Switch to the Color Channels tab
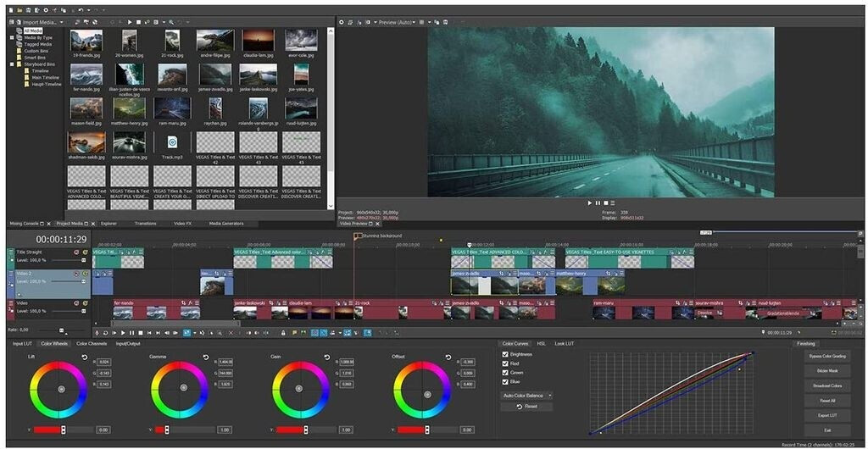 click(x=92, y=343)
